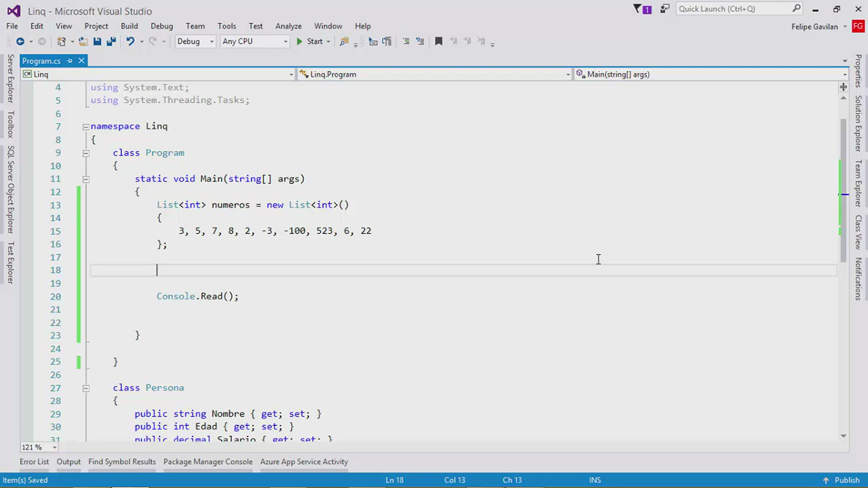Toggle bookmark with the bookmark icon
Screen dimensions: 868x488
439,42
